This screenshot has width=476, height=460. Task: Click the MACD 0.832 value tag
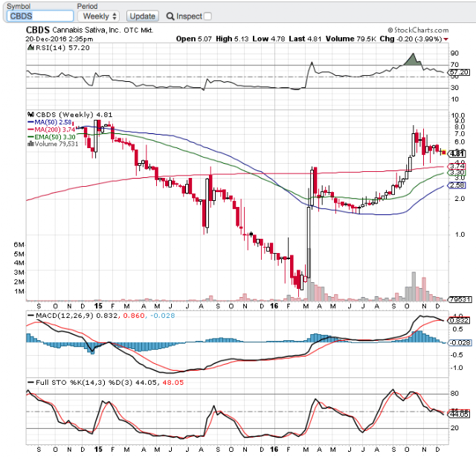[x=459, y=321]
